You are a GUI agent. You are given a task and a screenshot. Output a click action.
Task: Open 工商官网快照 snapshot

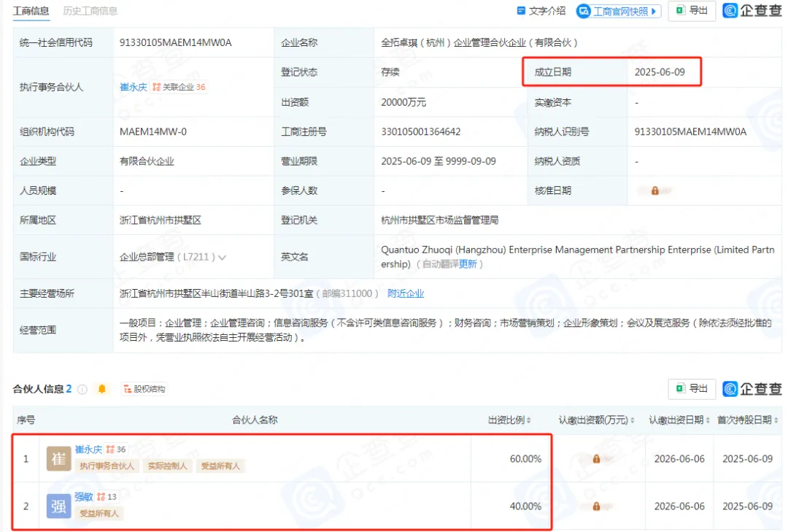click(x=618, y=11)
